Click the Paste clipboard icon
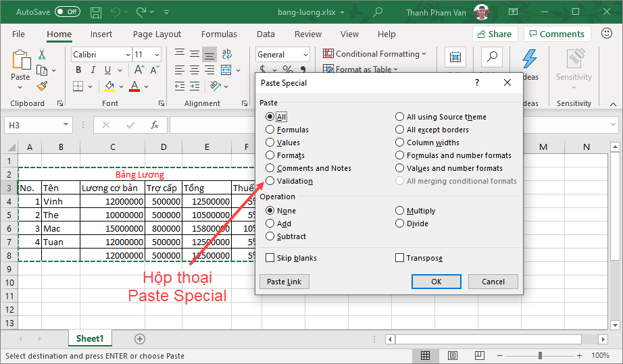Viewport: 623px width, 364px height. [21, 60]
